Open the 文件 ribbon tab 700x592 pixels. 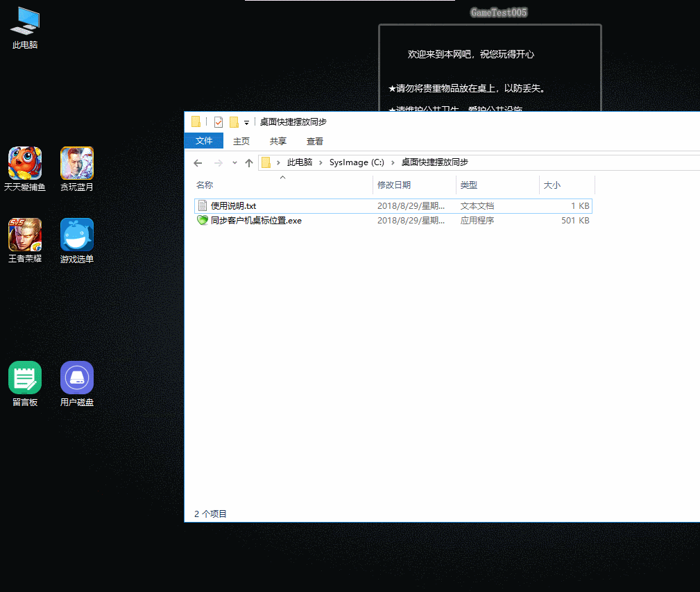pyautogui.click(x=203, y=141)
